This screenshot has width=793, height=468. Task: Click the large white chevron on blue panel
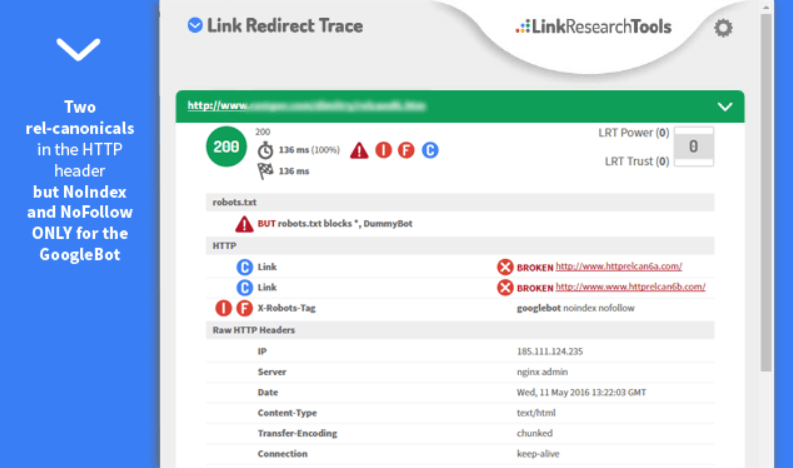click(77, 48)
